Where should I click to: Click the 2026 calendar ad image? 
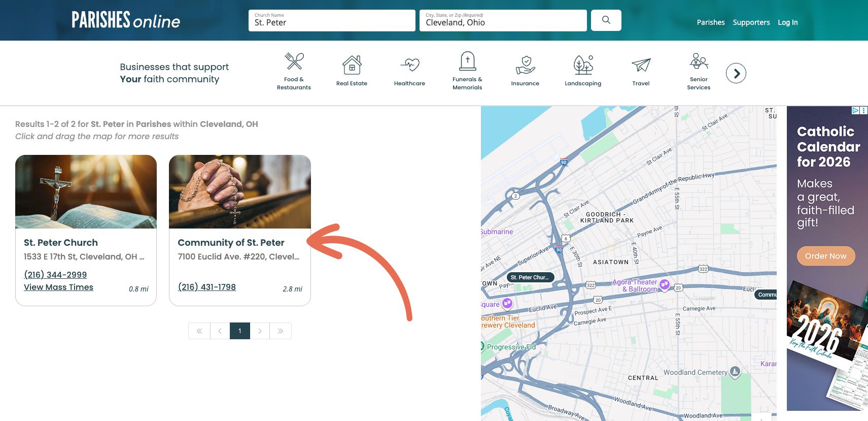point(827,345)
